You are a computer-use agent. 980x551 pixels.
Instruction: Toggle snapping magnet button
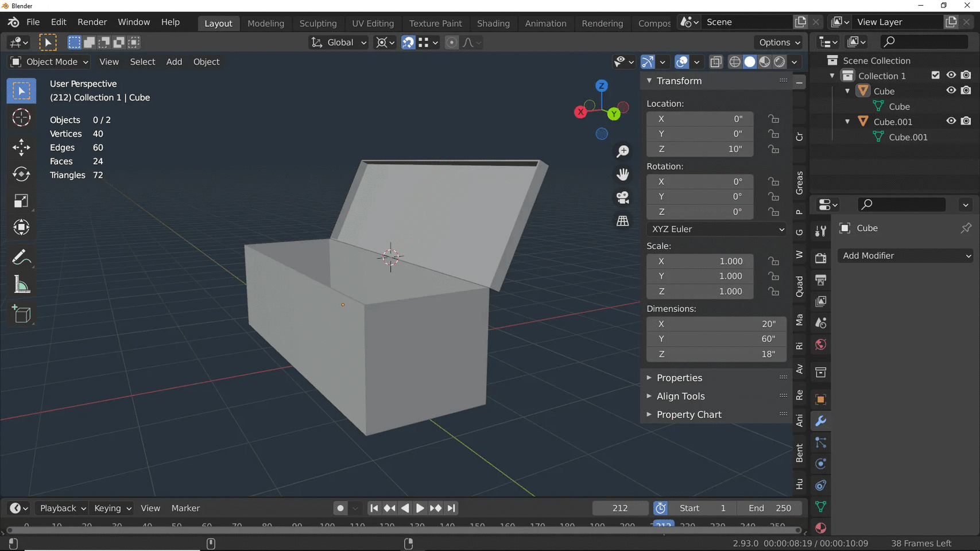pyautogui.click(x=408, y=42)
